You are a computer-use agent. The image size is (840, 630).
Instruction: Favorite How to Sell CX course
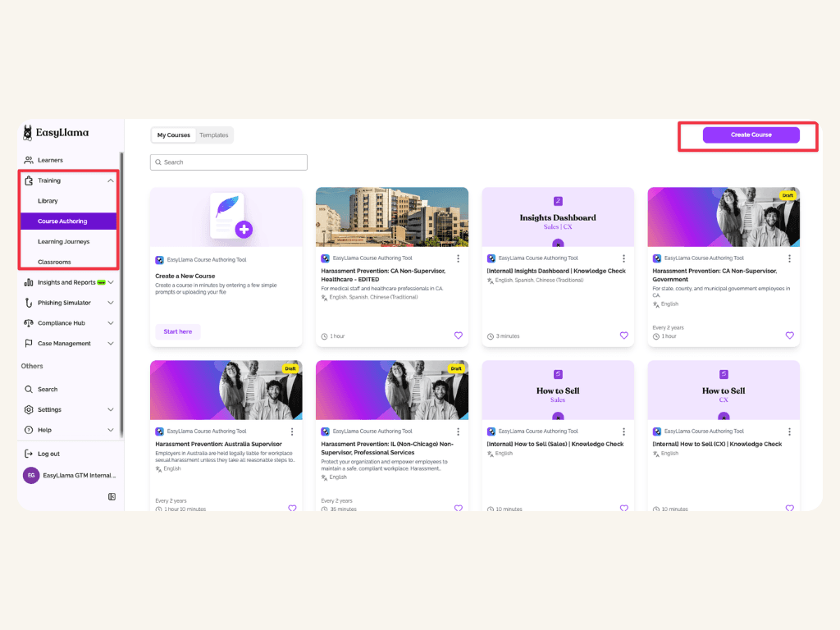click(790, 508)
